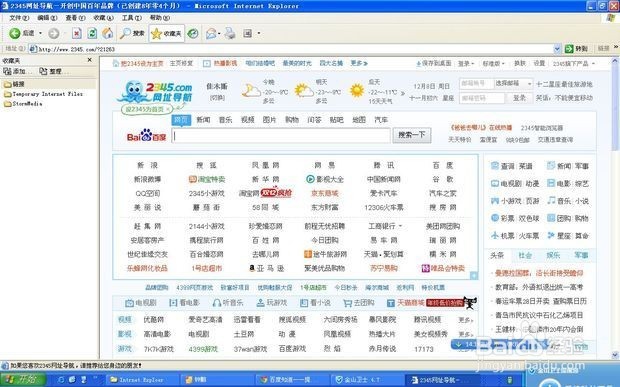Click the Mail envelope icon
620x387 pixels.
(x=211, y=34)
